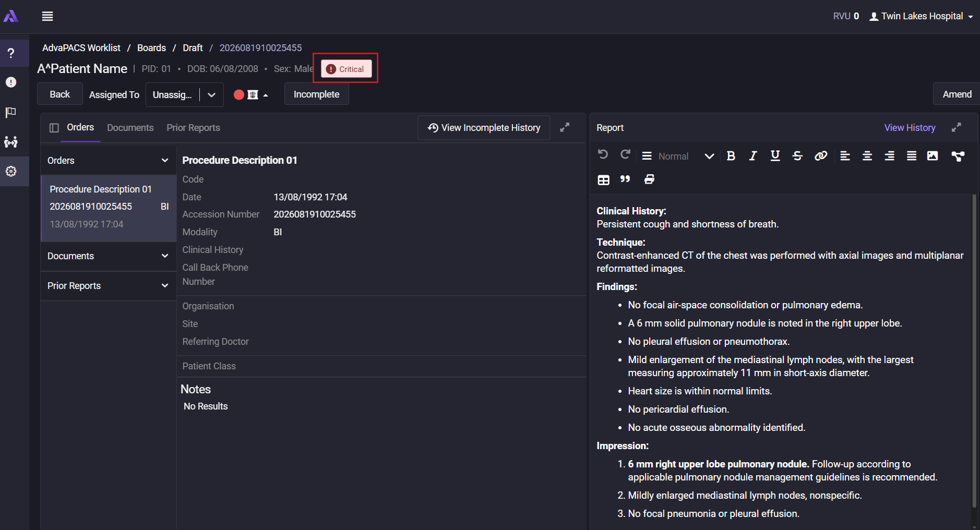Viewport: 980px width, 530px height.
Task: Open the hamburger menu at top
Action: click(47, 16)
